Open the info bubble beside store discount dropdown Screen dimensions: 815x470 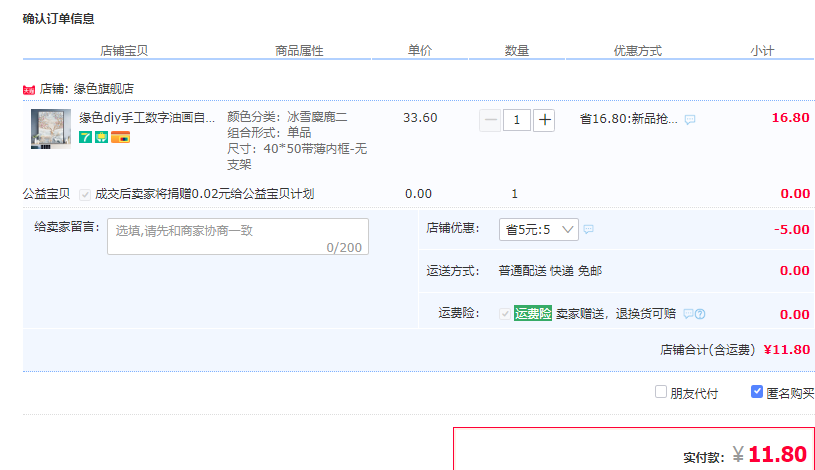coord(588,229)
